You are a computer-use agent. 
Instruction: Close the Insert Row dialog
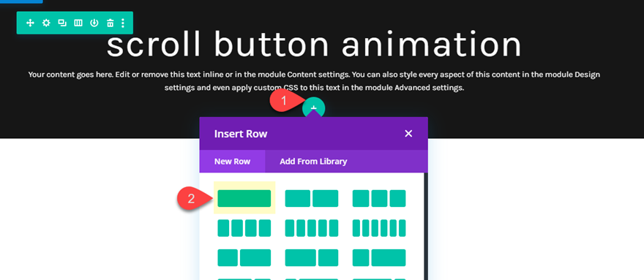pyautogui.click(x=408, y=134)
